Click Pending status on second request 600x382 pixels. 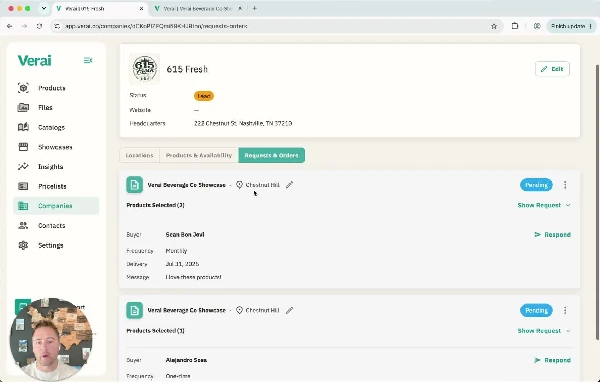[x=536, y=310]
